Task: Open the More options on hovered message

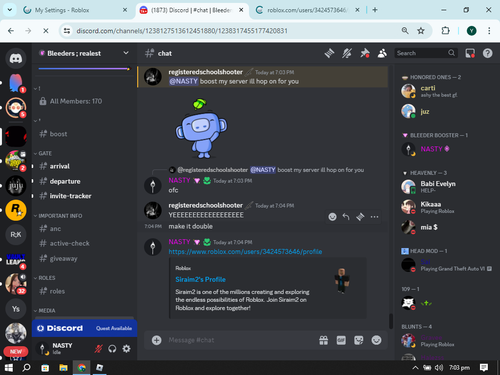Action: point(374,217)
